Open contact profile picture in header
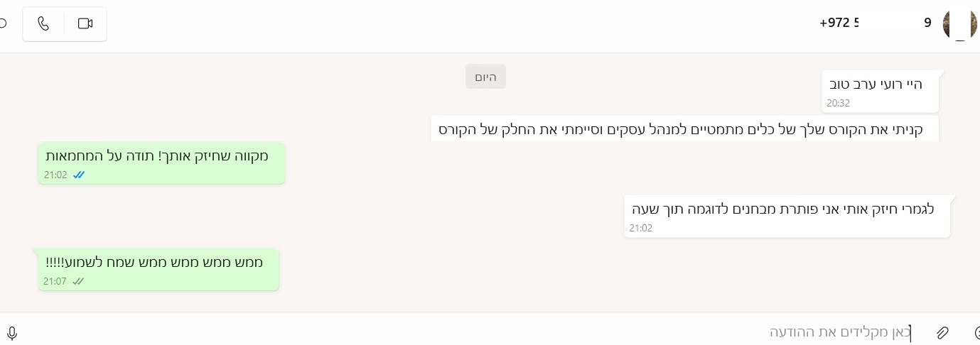The image size is (980, 345). point(959,24)
